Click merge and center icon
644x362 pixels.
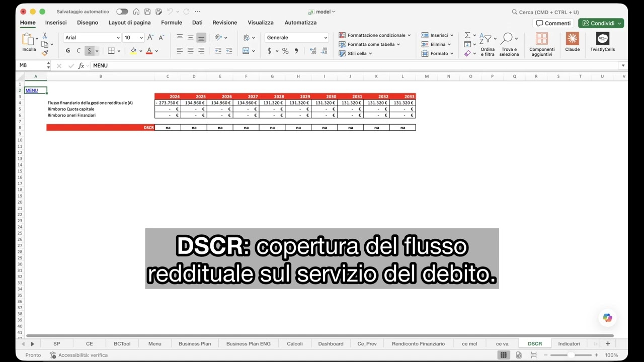click(x=246, y=51)
